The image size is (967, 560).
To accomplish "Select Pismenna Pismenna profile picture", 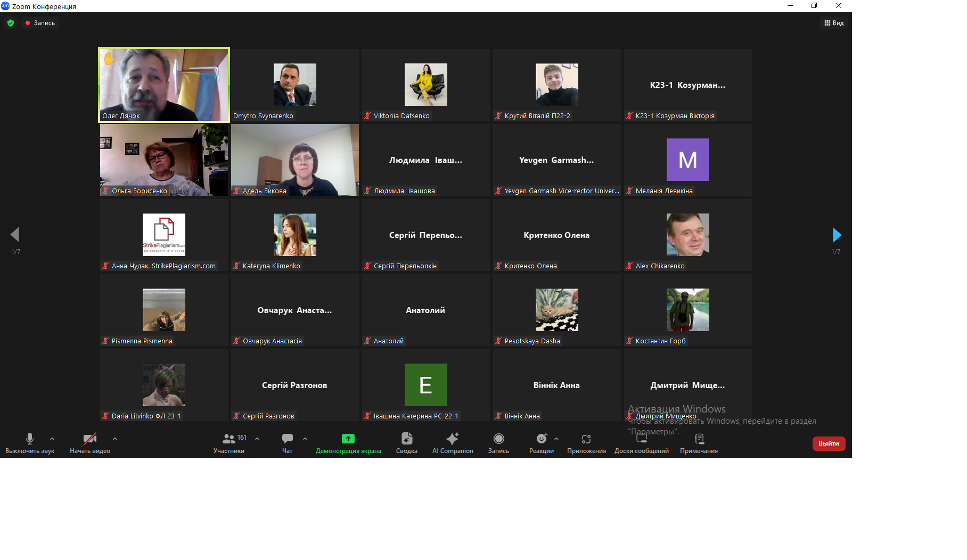I will tap(164, 310).
